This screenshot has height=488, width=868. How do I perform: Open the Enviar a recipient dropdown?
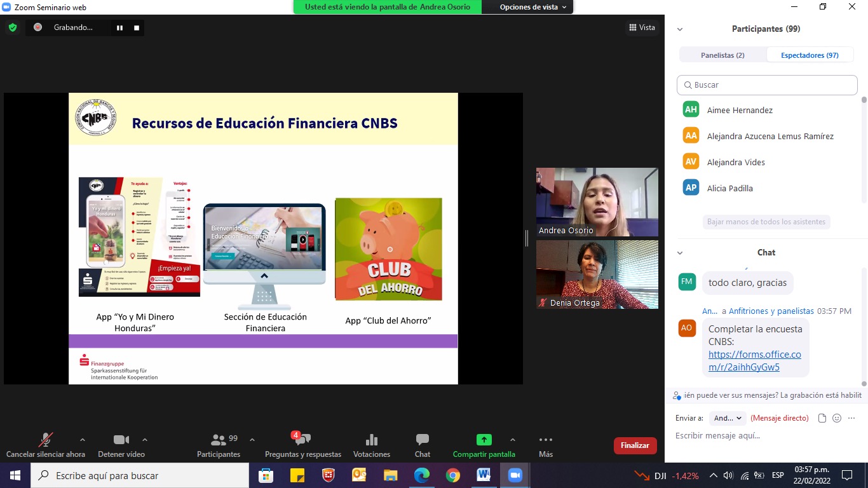coord(728,418)
